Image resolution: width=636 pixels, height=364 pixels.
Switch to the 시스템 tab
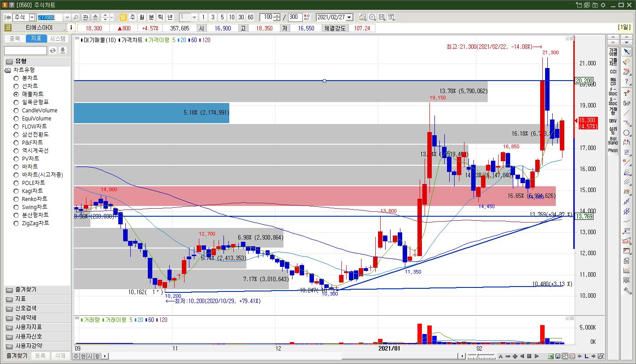pyautogui.click(x=58, y=39)
